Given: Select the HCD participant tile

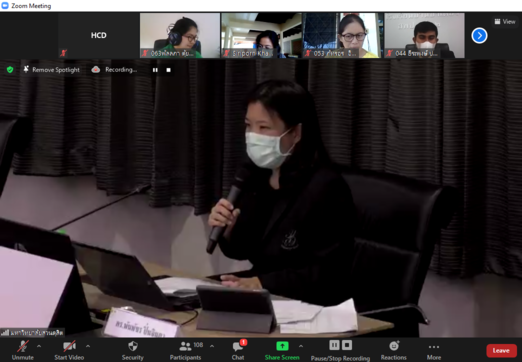Looking at the screenshot, I should click(x=99, y=35).
